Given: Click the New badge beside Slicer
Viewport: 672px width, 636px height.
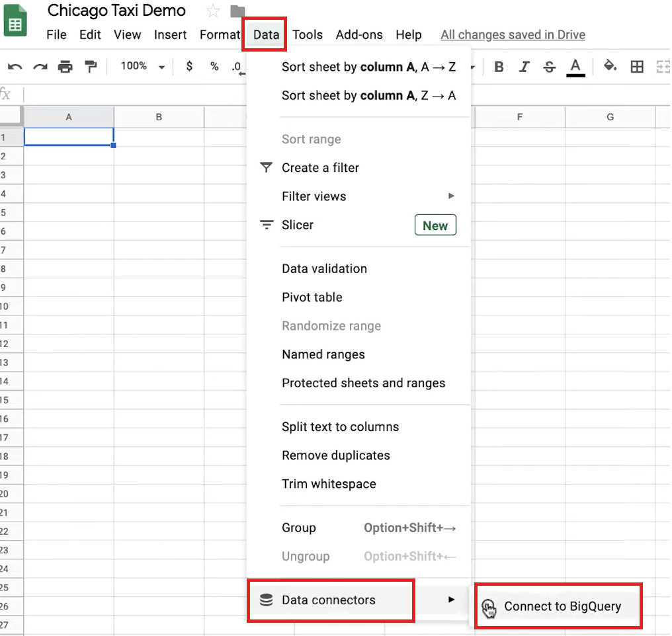Looking at the screenshot, I should [x=435, y=225].
